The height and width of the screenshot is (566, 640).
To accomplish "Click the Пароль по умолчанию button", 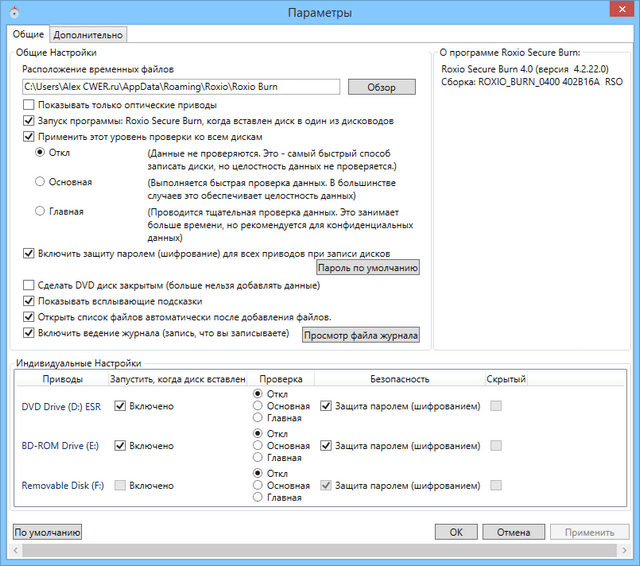I will coord(368,268).
